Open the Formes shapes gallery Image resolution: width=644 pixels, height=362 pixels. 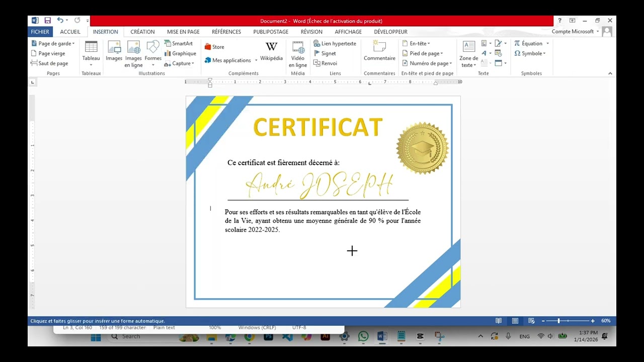point(153,54)
